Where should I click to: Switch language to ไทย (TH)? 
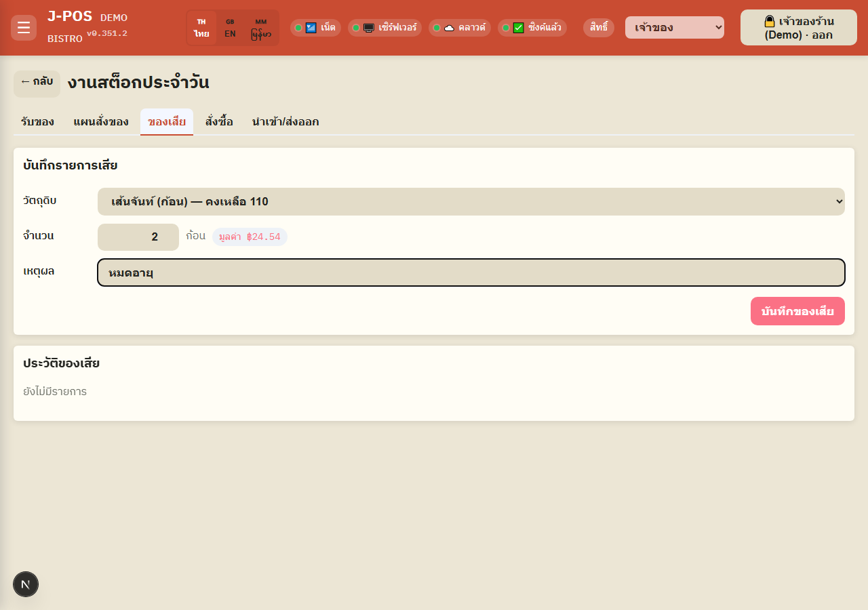(201, 28)
